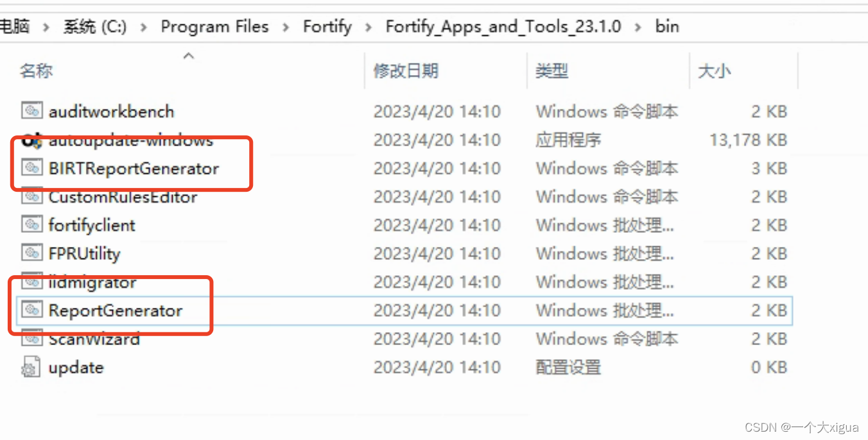Go to Program Files via breadcrumb

(214, 26)
